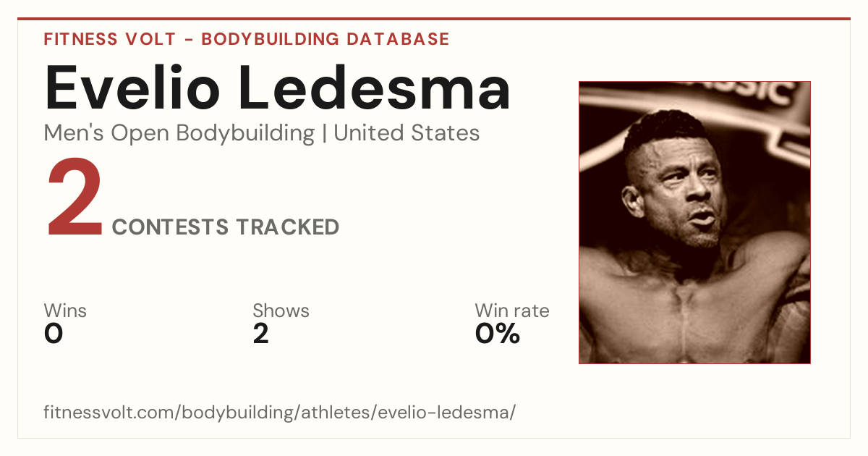Click the Fitness Volt Bodybuilding Database header
868x456 pixels.
tap(247, 39)
